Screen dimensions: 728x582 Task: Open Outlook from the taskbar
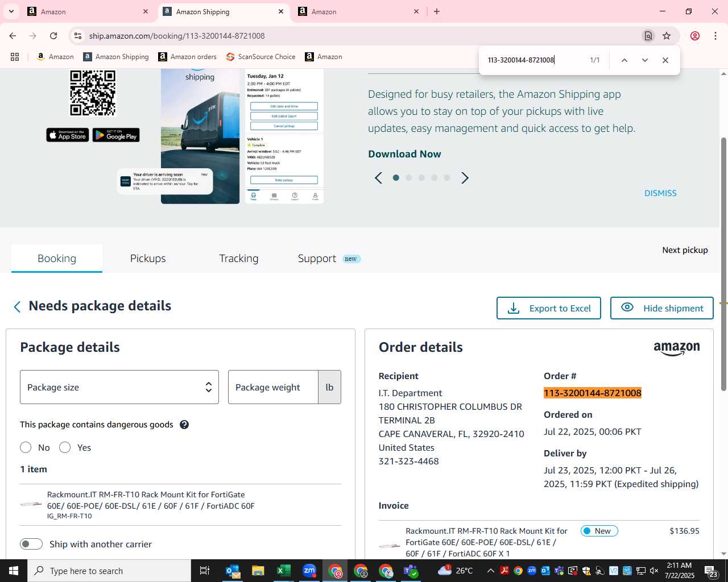point(233,571)
